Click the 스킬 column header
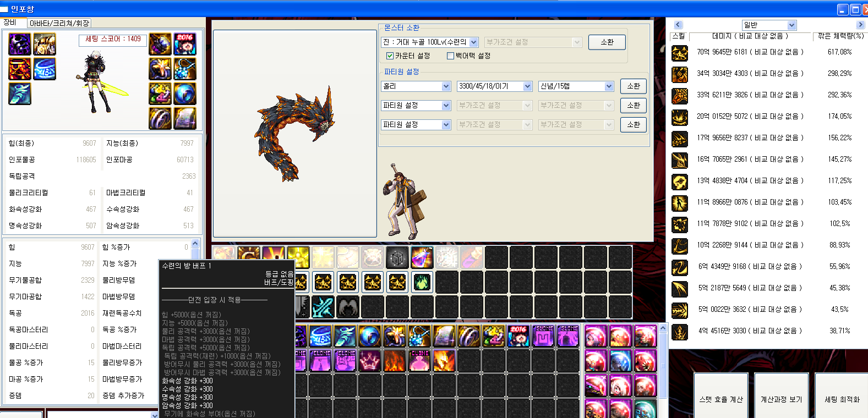Screen dimensions: 868x418 pyautogui.click(x=679, y=36)
